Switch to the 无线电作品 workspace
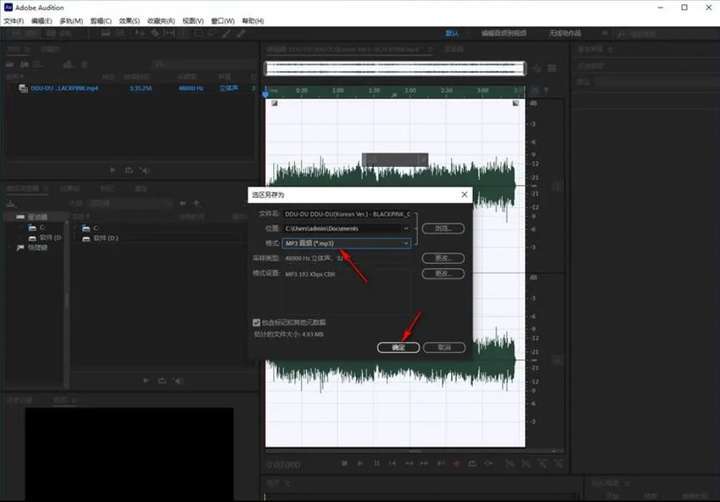This screenshot has height=502, width=720. point(565,33)
